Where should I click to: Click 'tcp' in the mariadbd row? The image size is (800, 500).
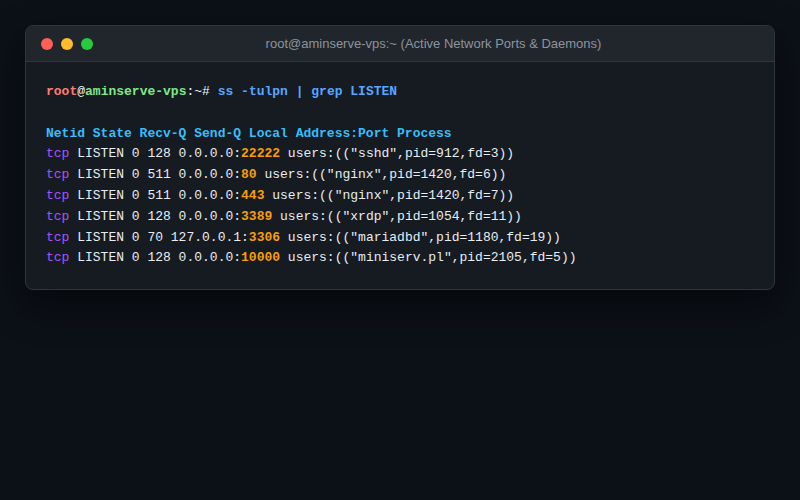tap(58, 237)
